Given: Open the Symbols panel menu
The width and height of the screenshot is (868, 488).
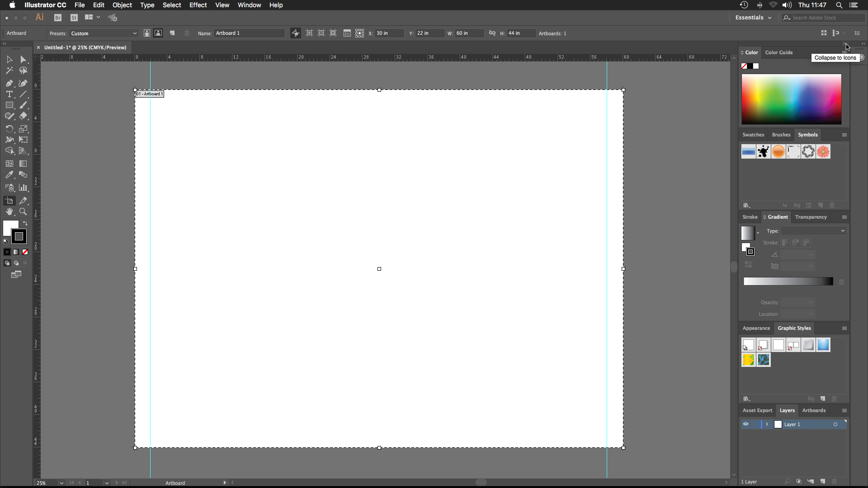Looking at the screenshot, I should (x=844, y=135).
